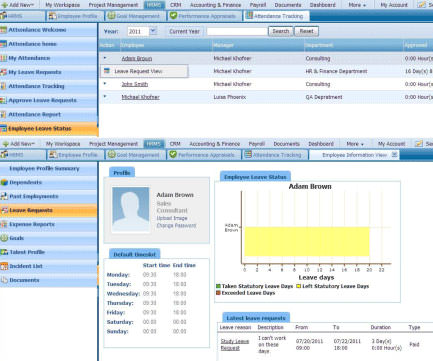The image size is (433, 361).
Task: Open the Year dropdown showing 2011
Action: [153, 31]
